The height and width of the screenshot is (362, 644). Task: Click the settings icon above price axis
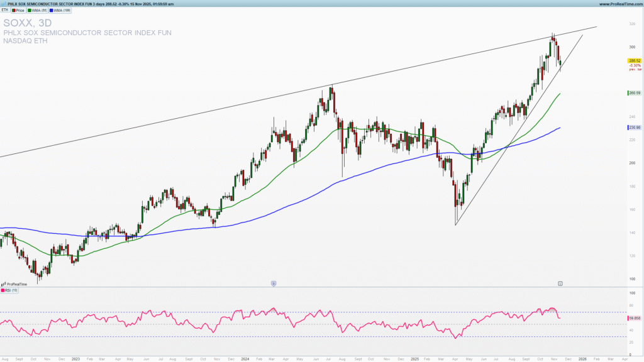pos(559,283)
